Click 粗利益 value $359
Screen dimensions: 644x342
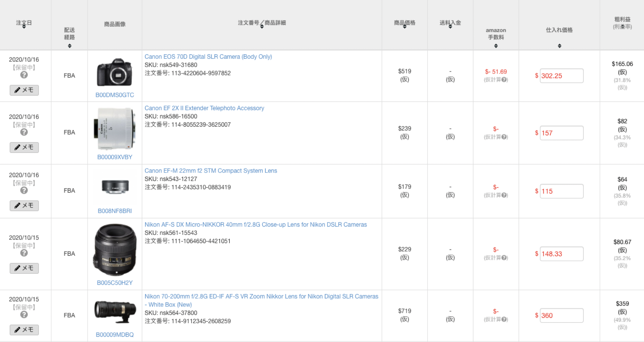[x=622, y=303]
